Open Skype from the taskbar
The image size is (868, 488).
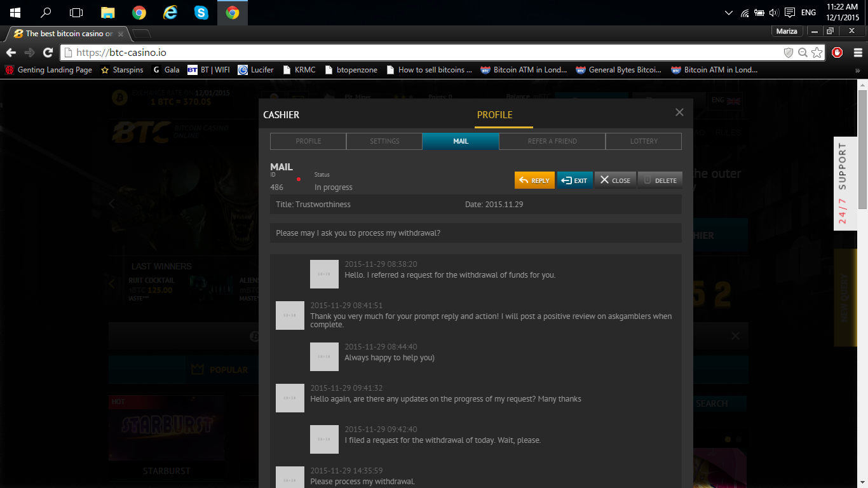tap(201, 12)
